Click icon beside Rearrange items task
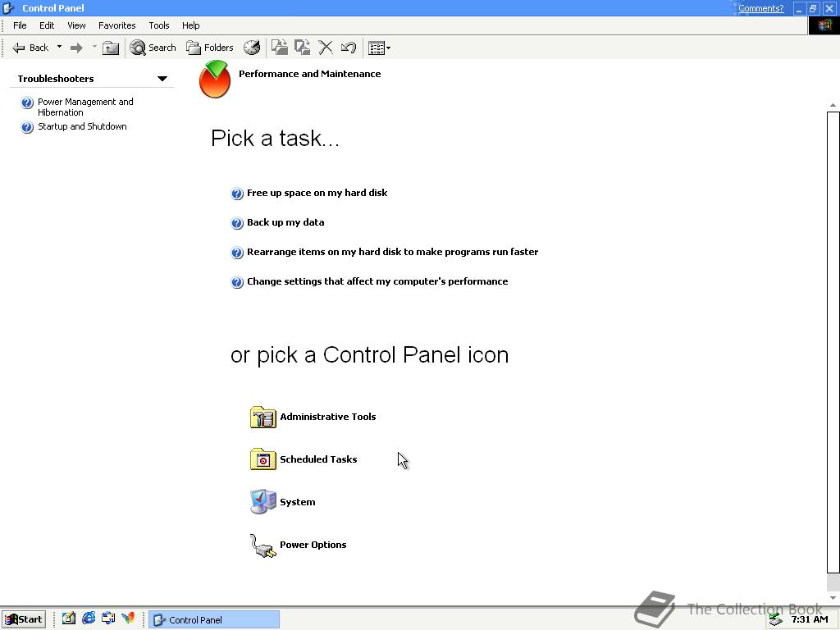840x630 pixels. [237, 253]
